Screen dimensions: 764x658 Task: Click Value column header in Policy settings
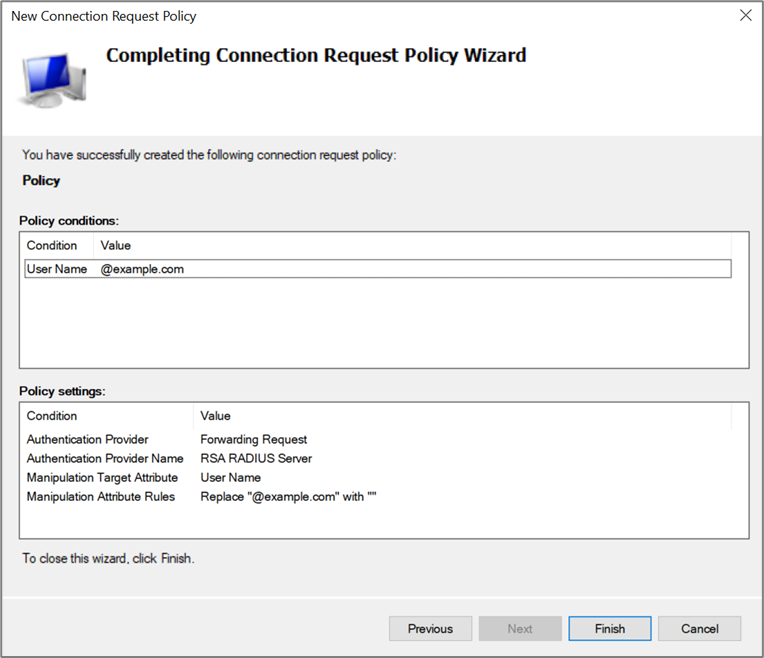tap(215, 416)
